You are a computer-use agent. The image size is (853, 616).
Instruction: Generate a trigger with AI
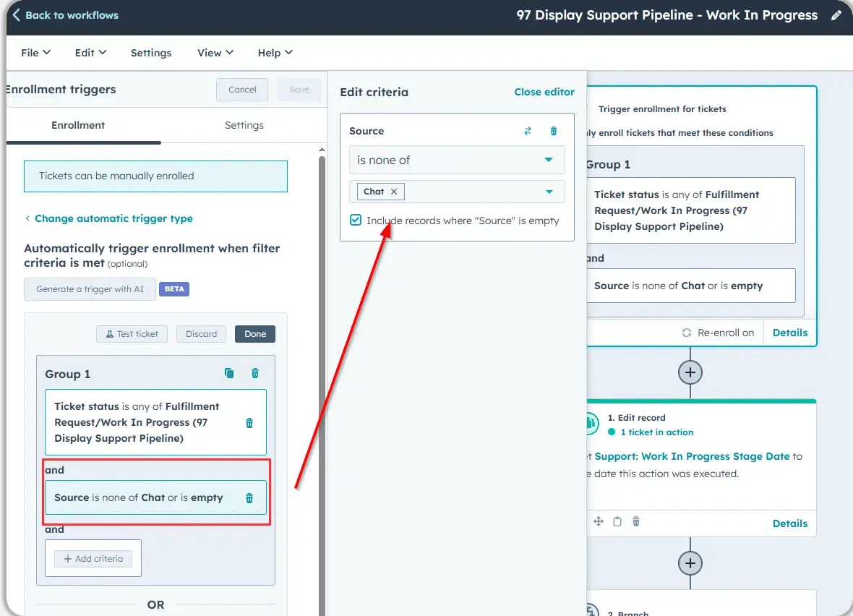click(x=89, y=288)
